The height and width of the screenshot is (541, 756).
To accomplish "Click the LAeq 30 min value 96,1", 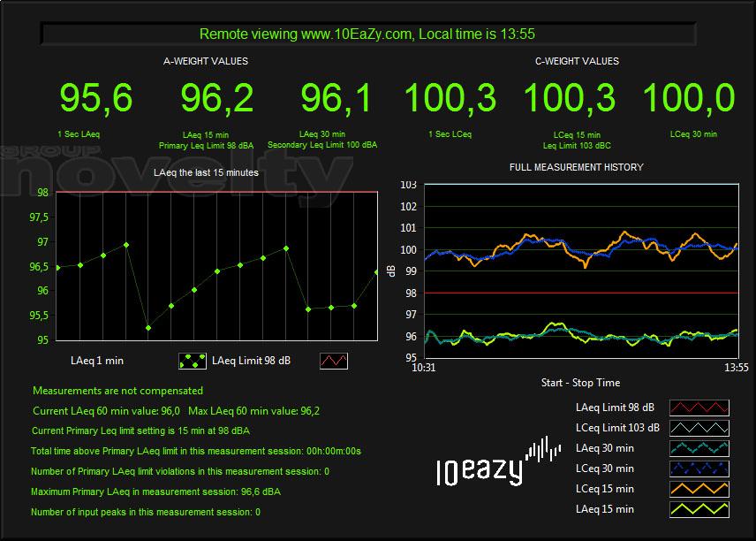I will point(336,98).
